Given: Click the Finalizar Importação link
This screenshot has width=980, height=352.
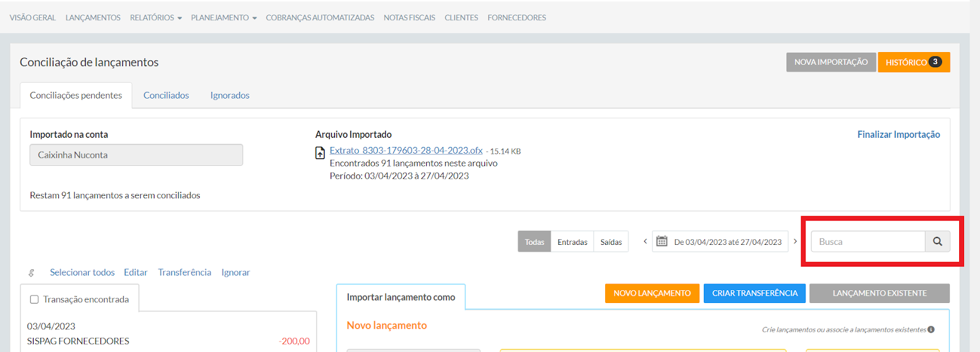Looking at the screenshot, I should pyautogui.click(x=899, y=135).
